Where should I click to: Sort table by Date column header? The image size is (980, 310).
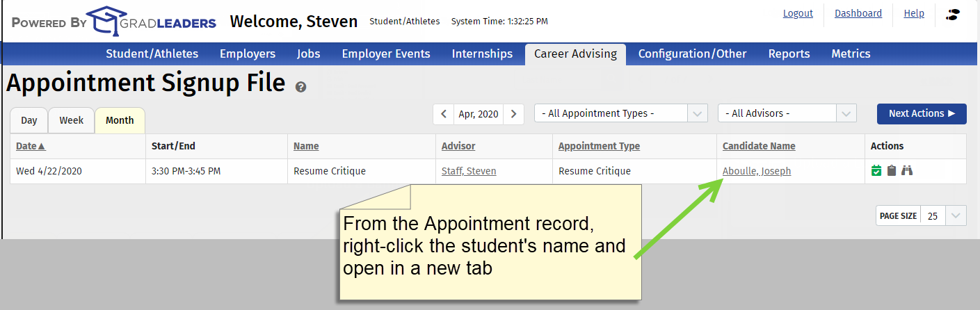(x=31, y=146)
